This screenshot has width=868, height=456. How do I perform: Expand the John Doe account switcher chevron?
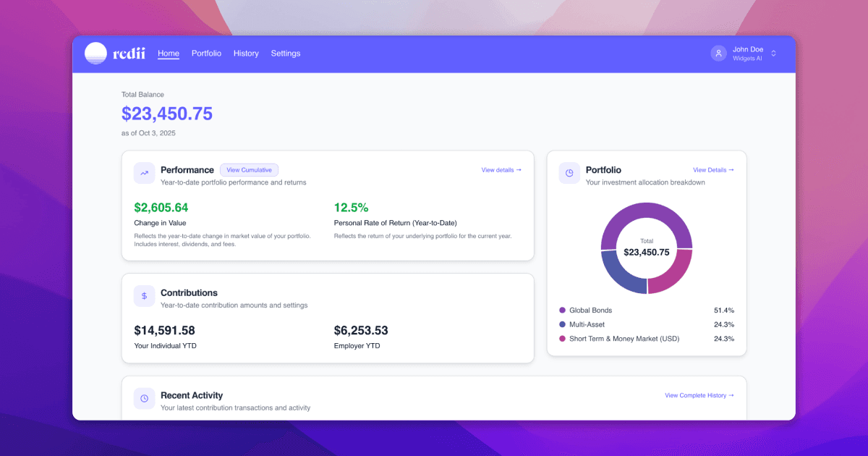773,54
